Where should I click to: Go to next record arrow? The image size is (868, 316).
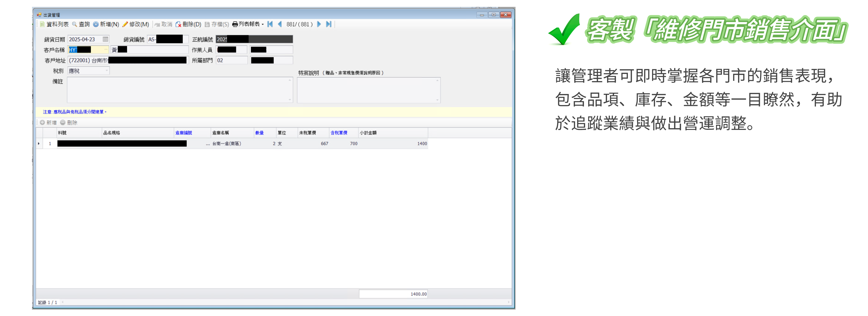pyautogui.click(x=319, y=24)
